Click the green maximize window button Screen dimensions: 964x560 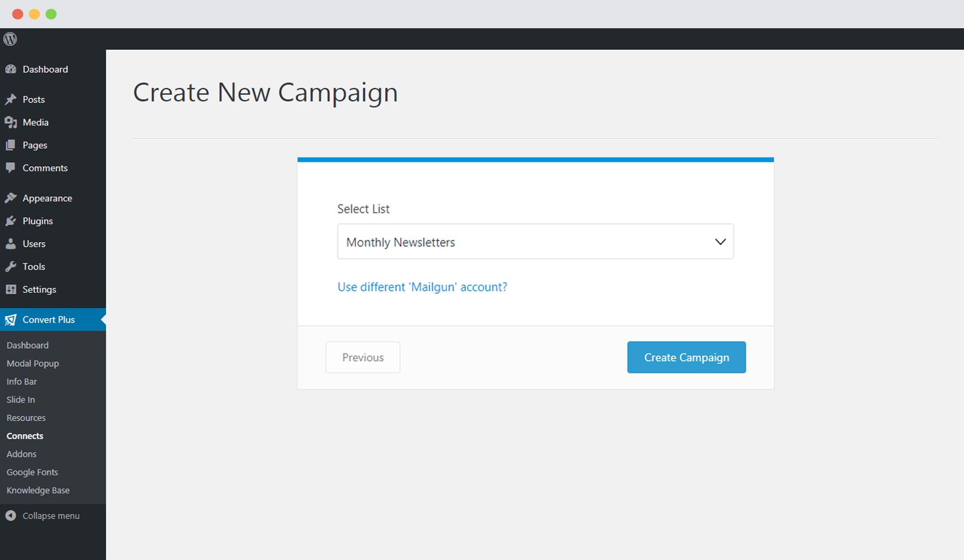(x=51, y=14)
